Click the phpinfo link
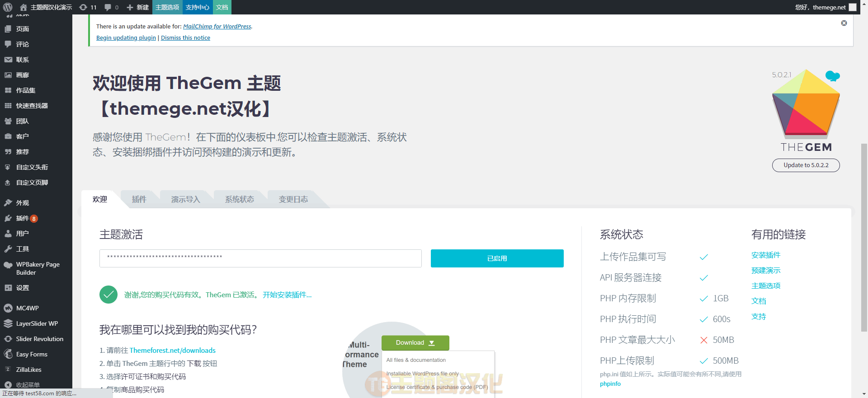 (610, 384)
